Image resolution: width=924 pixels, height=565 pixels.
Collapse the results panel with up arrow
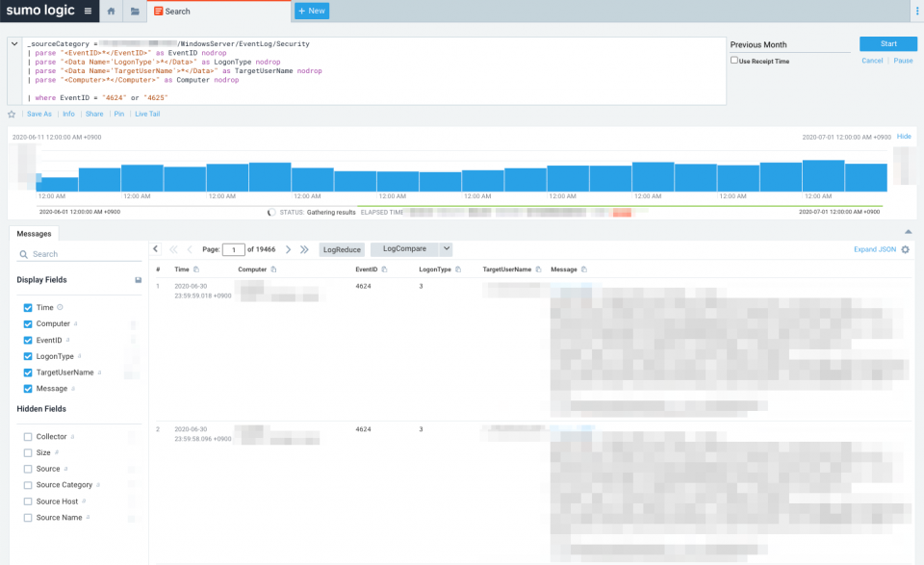tap(908, 232)
